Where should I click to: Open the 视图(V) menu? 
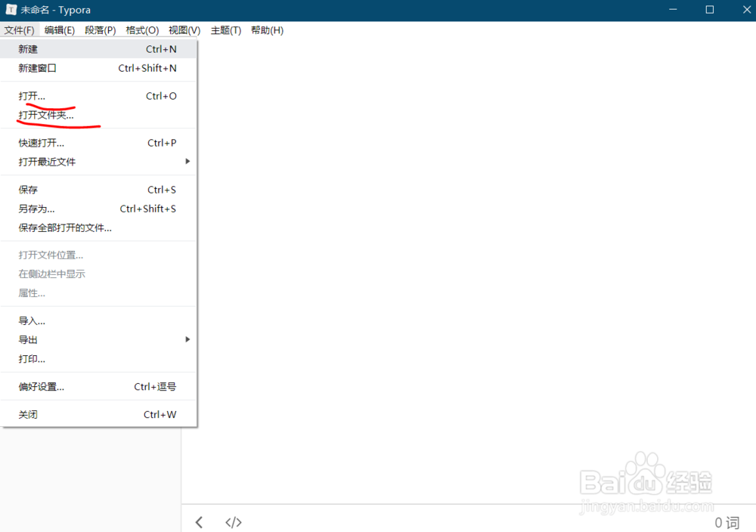[184, 30]
